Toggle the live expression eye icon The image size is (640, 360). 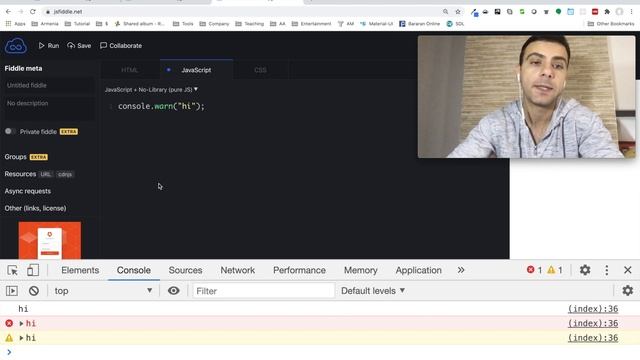[x=173, y=291]
